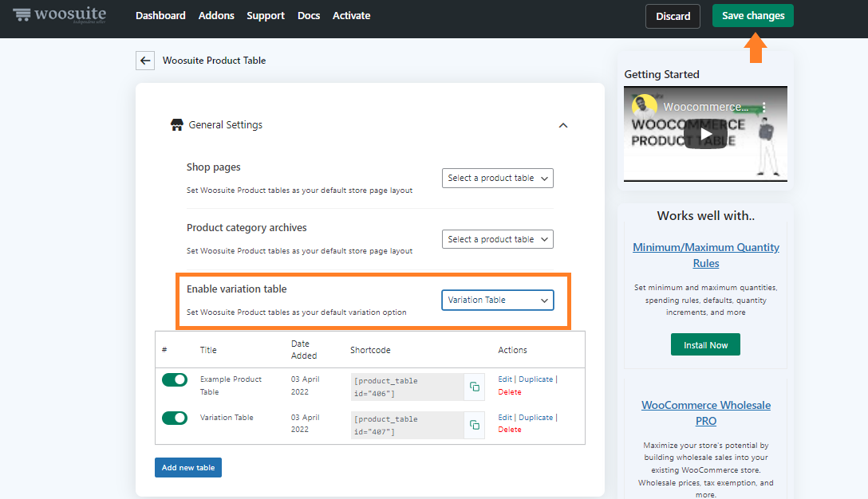868x499 pixels.
Task: Click the Enable variation table label
Action: [x=236, y=289]
